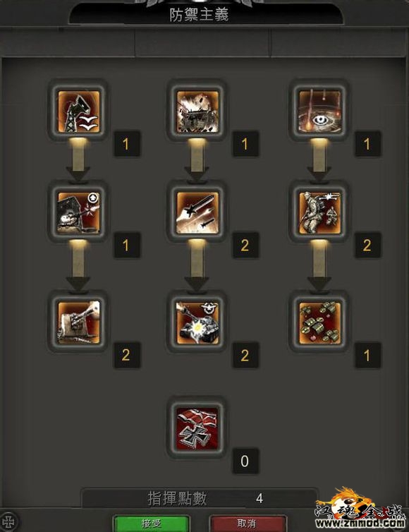Click the rocket barrage ability icon
Viewport: 409px width, 532px height.
pos(197,212)
